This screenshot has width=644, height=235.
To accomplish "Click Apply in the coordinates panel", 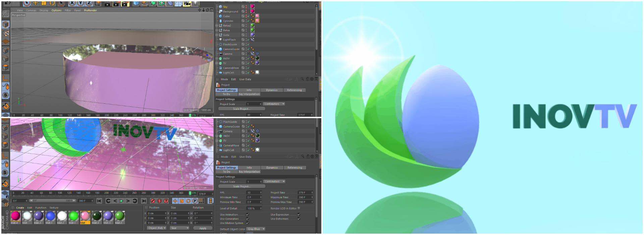I will [203, 228].
